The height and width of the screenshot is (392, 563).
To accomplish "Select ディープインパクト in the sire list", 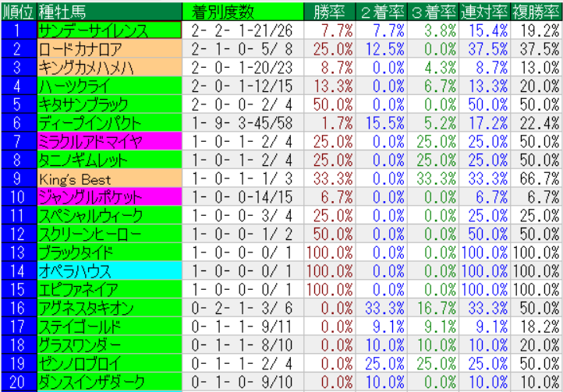I will click(x=109, y=123).
